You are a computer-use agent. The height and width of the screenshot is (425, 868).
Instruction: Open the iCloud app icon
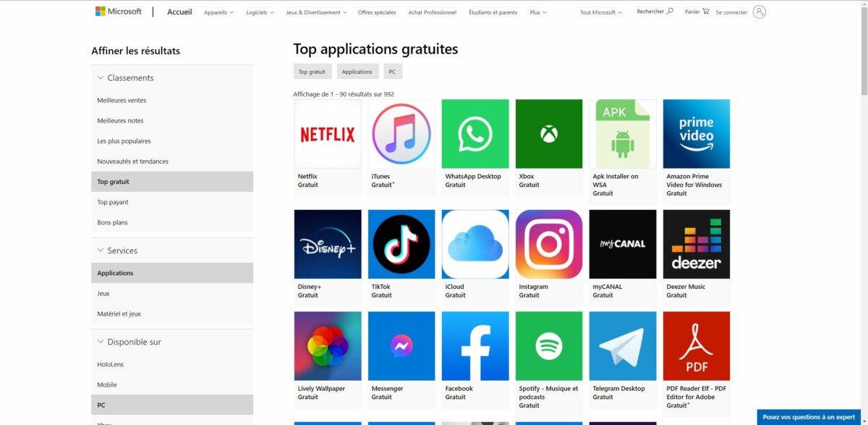click(475, 244)
